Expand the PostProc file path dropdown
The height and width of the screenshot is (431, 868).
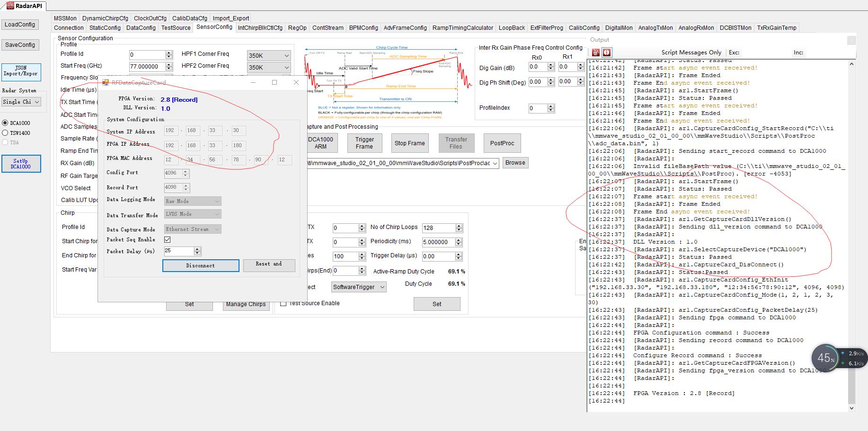tap(495, 163)
